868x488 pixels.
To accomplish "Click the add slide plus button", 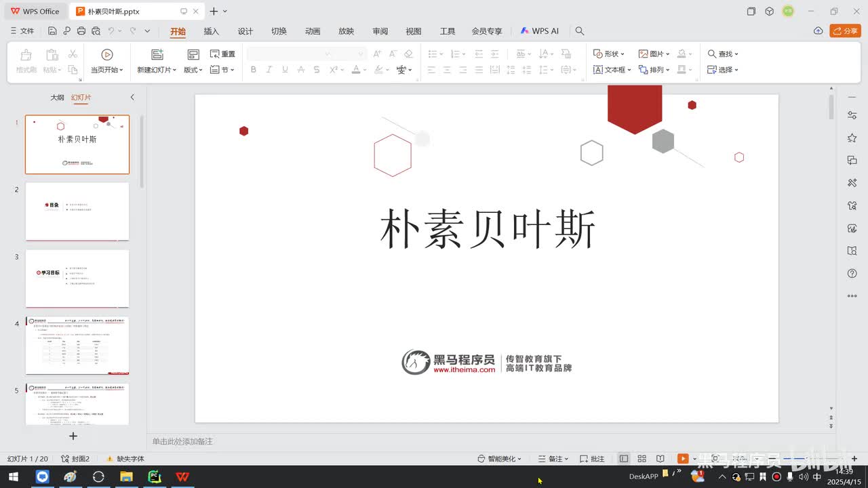I will click(73, 436).
